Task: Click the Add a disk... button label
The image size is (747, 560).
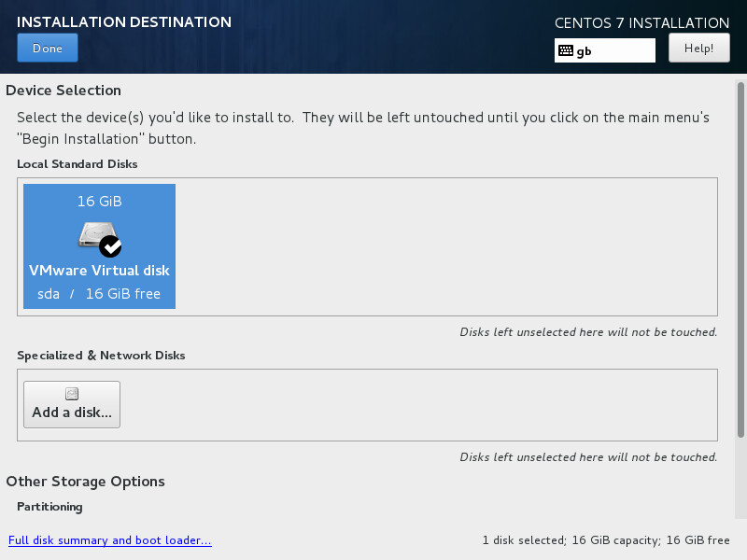Action: coord(72,413)
